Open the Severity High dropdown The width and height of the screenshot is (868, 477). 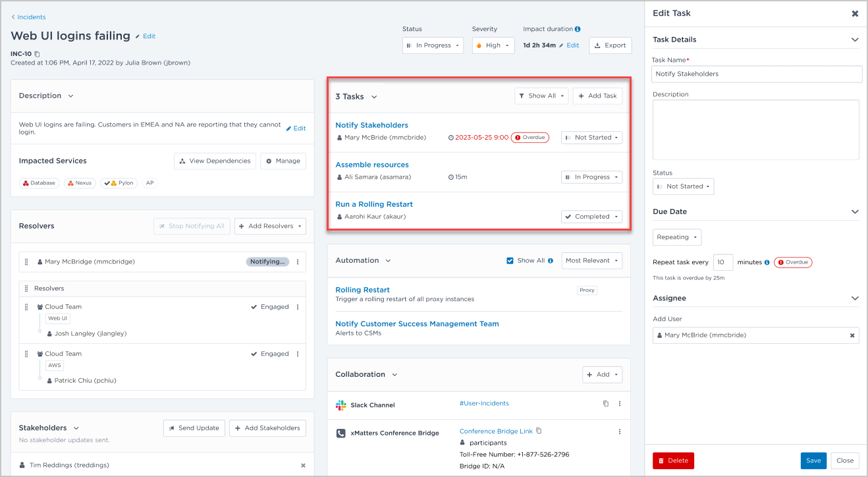[x=493, y=45]
